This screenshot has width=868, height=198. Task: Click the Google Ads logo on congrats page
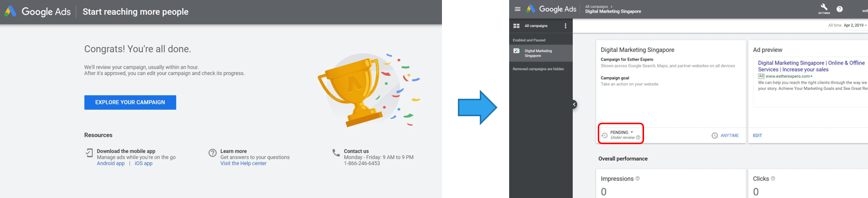pos(38,11)
